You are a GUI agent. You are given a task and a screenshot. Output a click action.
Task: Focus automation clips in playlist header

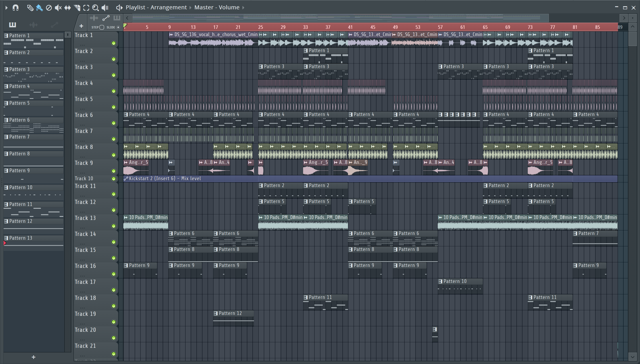[106, 18]
